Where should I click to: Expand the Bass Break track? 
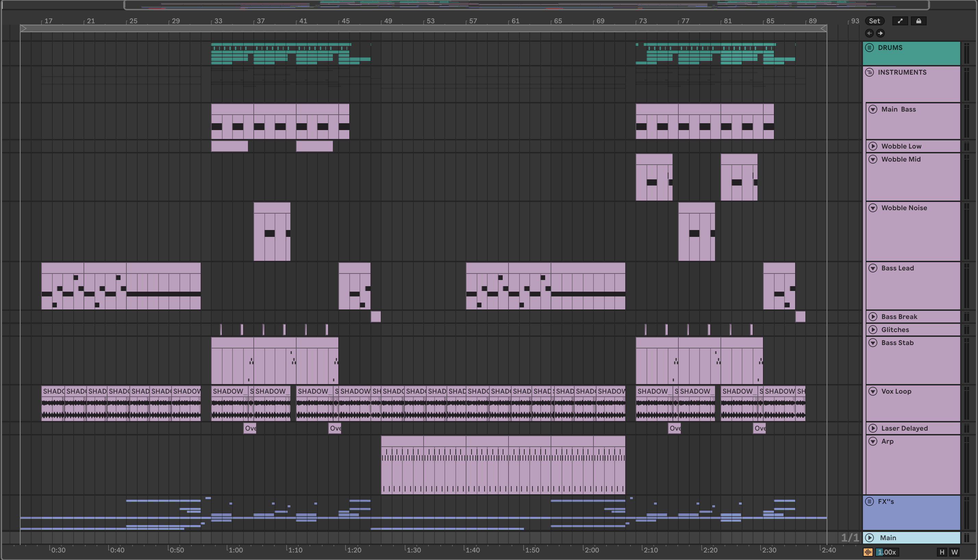873,317
